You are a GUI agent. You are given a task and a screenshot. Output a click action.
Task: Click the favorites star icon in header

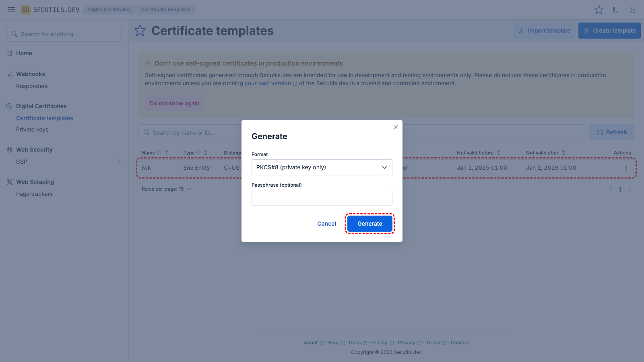[x=599, y=10]
